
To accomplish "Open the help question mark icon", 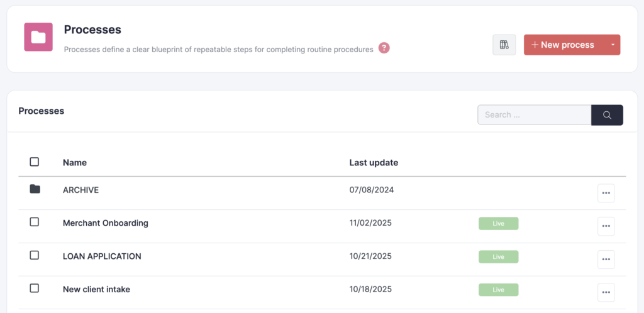I will point(384,48).
